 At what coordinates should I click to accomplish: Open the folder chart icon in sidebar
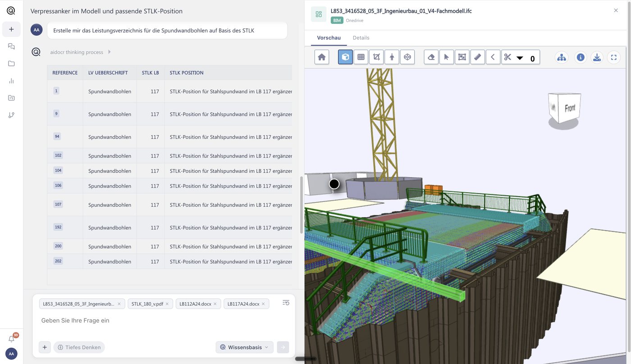pos(11,98)
